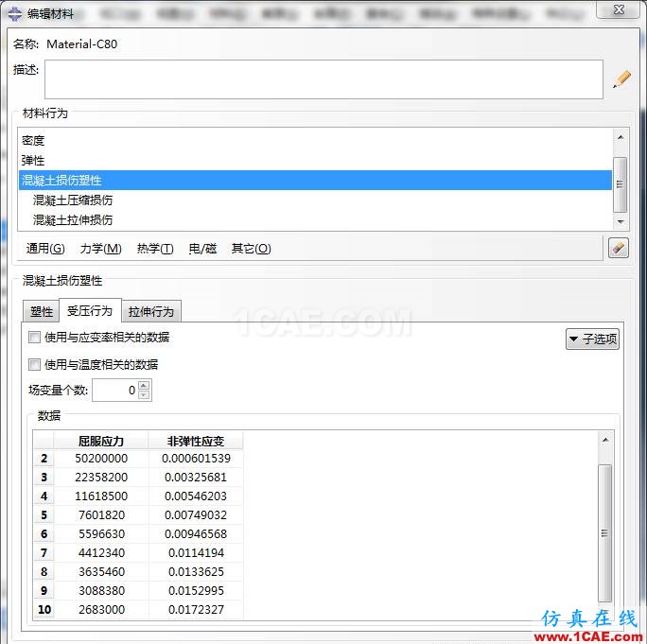Open the 力学(M) menu

click(x=100, y=249)
